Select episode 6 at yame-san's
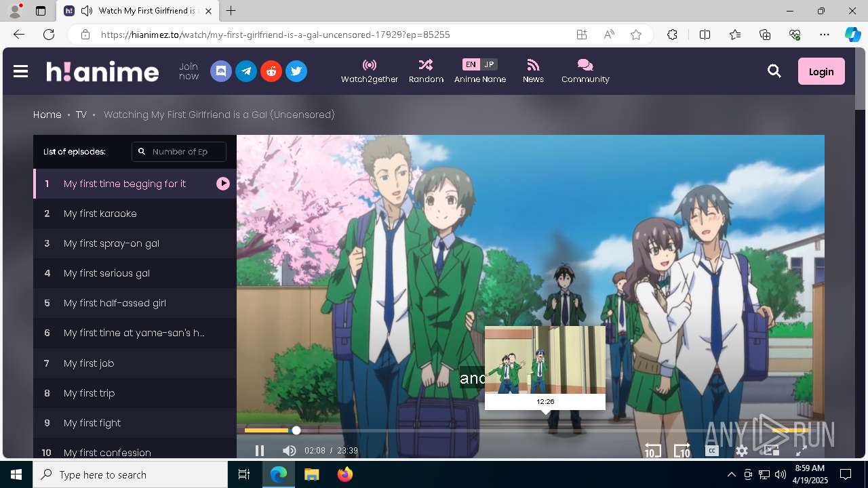The height and width of the screenshot is (488, 868). (x=135, y=333)
